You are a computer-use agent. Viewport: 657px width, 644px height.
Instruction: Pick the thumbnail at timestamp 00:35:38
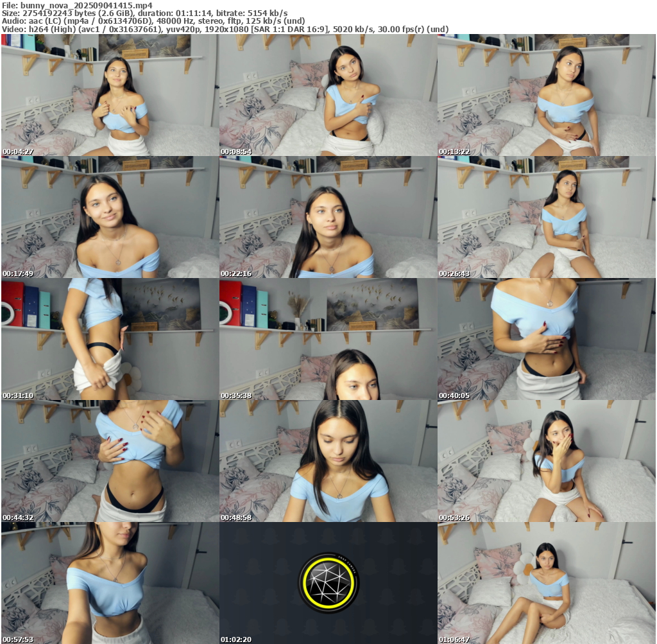(x=328, y=339)
